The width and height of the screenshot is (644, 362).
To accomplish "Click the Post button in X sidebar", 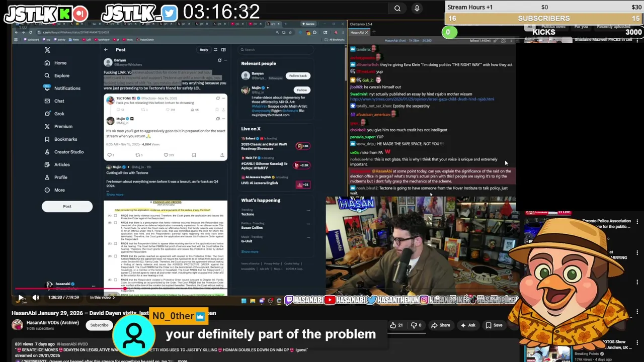I will [x=67, y=206].
